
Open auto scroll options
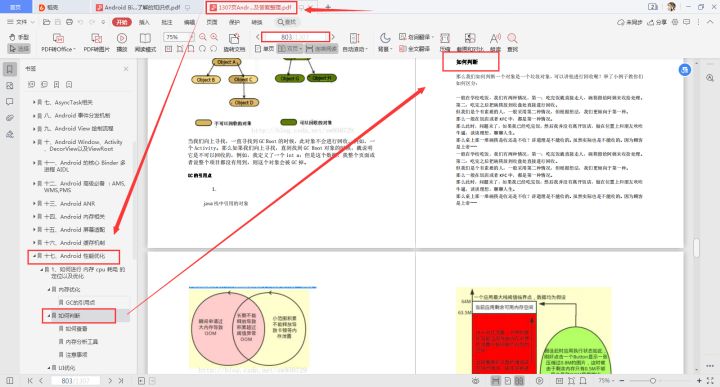tap(355, 43)
